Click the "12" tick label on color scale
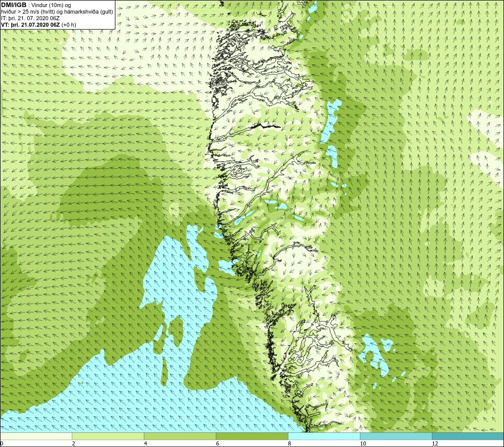 tap(435, 443)
